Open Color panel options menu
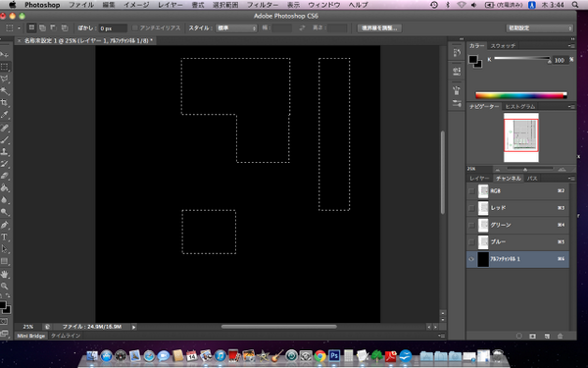Viewport: 588px width, 368px height. [571, 46]
